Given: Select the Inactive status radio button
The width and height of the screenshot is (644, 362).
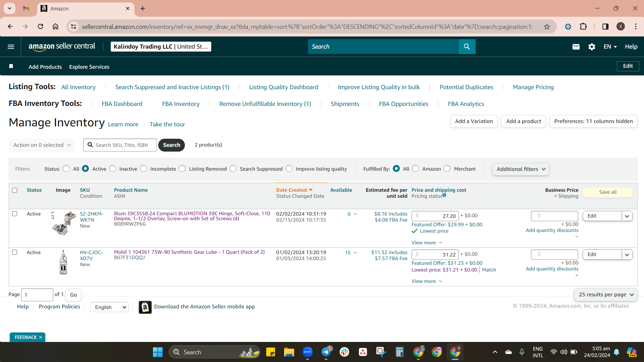Looking at the screenshot, I should pyautogui.click(x=113, y=169).
